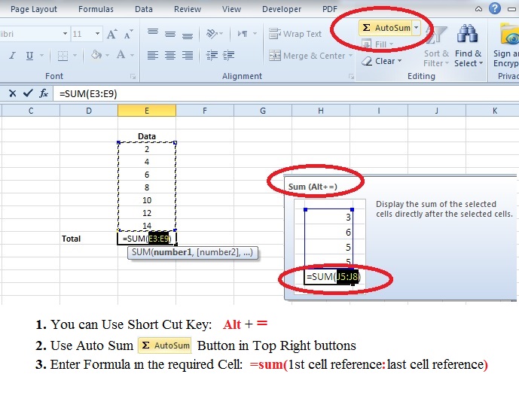Switch to Review tab

point(188,9)
